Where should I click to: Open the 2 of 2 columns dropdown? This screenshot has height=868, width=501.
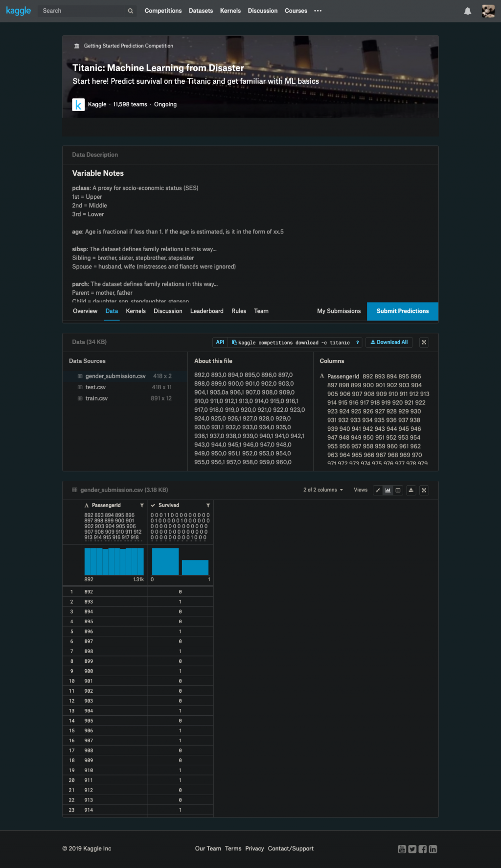pos(323,490)
